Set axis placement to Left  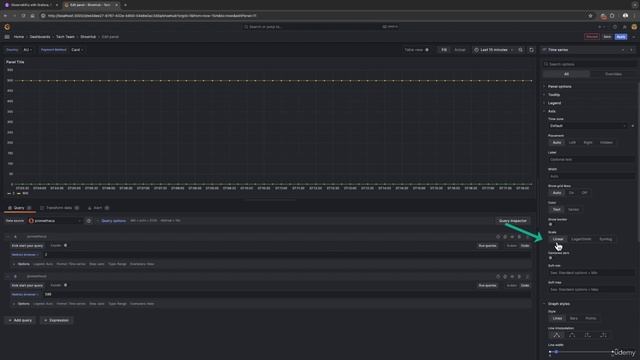[572, 142]
